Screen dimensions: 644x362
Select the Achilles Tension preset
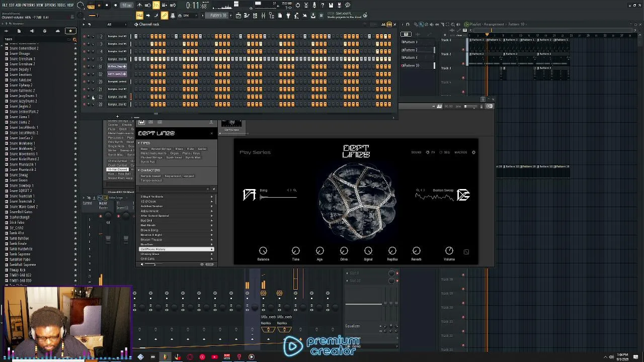click(x=151, y=206)
